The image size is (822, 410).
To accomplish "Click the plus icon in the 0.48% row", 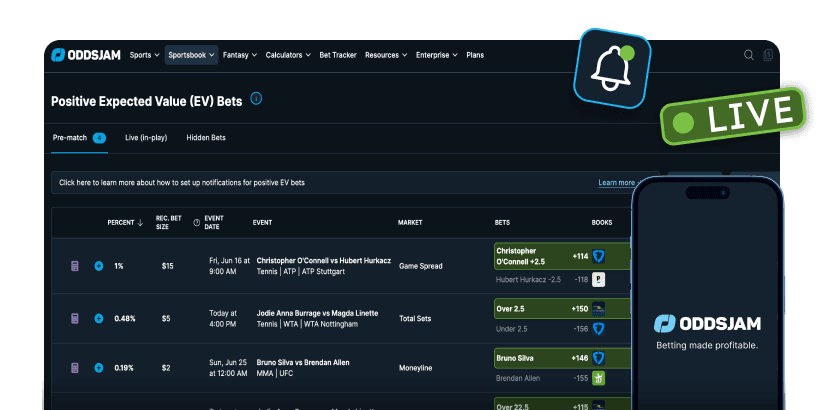I will coord(99,318).
